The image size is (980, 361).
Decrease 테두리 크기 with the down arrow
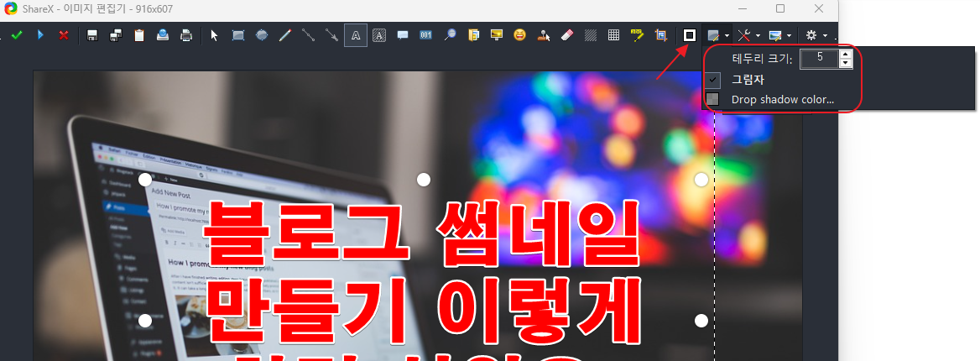pos(846,63)
